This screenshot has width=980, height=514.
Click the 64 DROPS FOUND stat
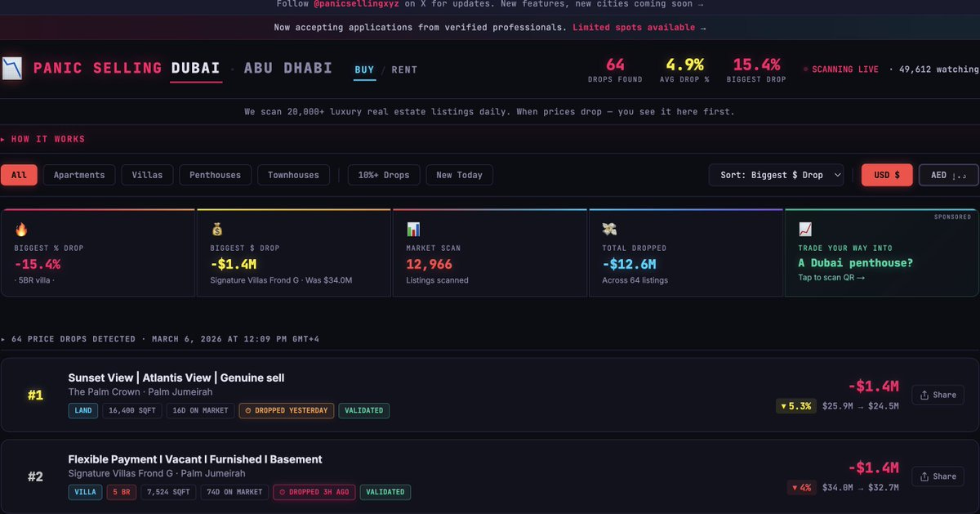click(x=615, y=70)
